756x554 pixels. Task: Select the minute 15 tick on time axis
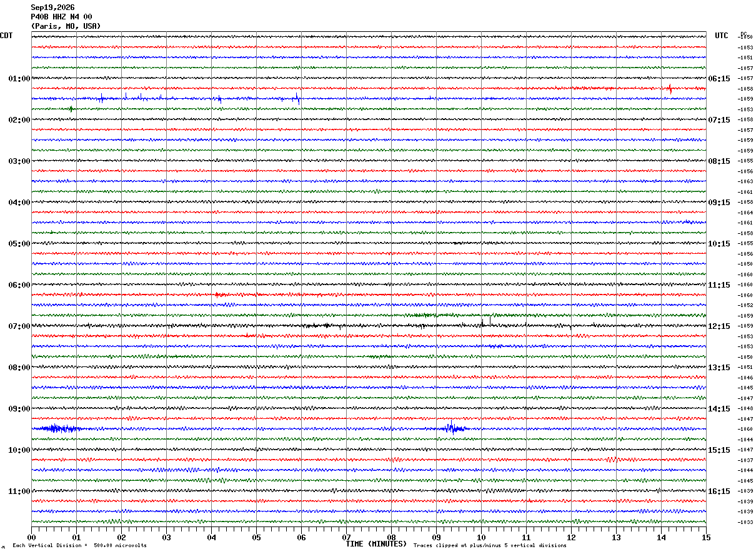click(706, 537)
